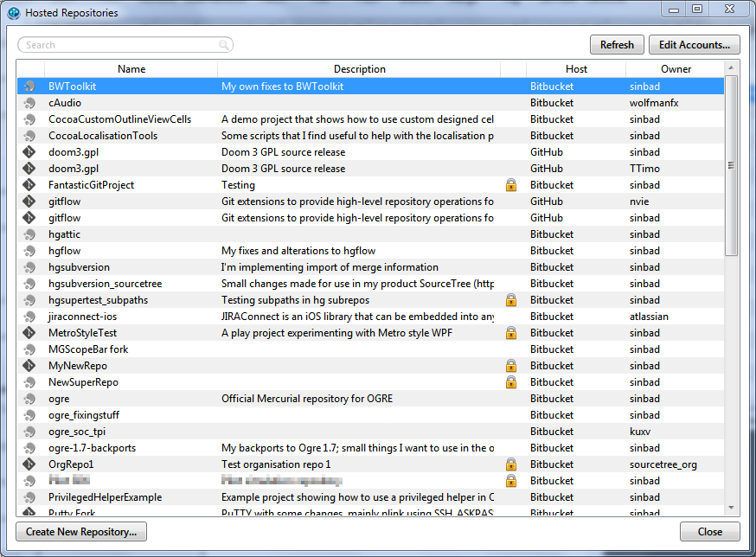Close the Hosted Repositories dialog
The height and width of the screenshot is (557, 756).
pos(709,531)
